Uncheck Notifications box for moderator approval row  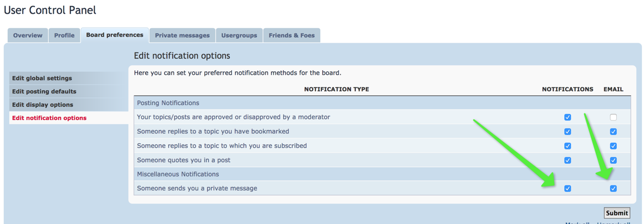[x=568, y=117]
